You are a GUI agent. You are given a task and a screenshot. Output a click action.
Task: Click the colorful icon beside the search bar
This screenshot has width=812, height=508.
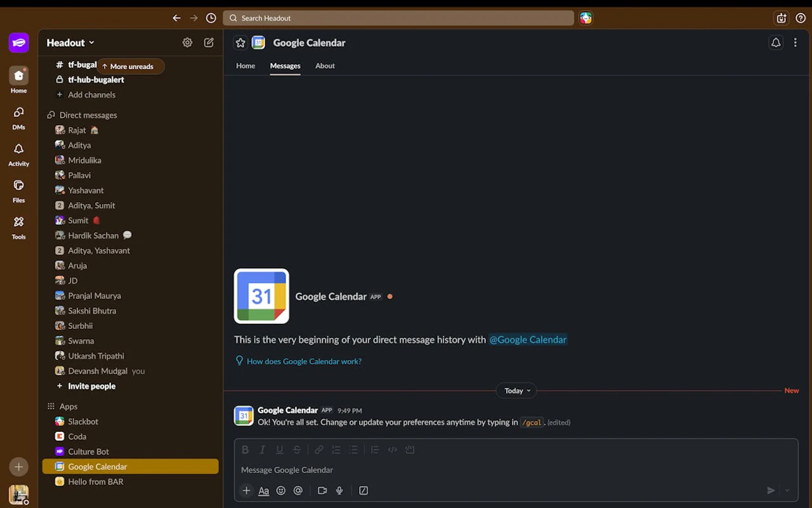pos(586,18)
